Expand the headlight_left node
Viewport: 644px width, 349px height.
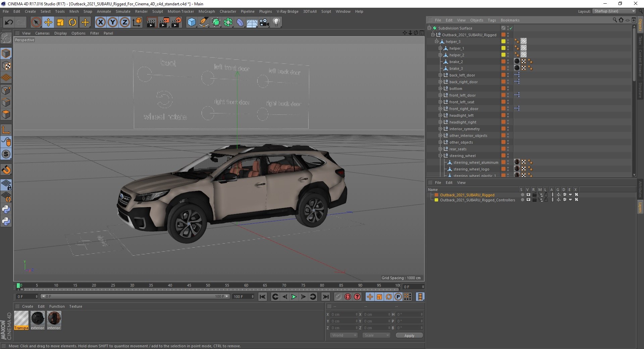440,115
